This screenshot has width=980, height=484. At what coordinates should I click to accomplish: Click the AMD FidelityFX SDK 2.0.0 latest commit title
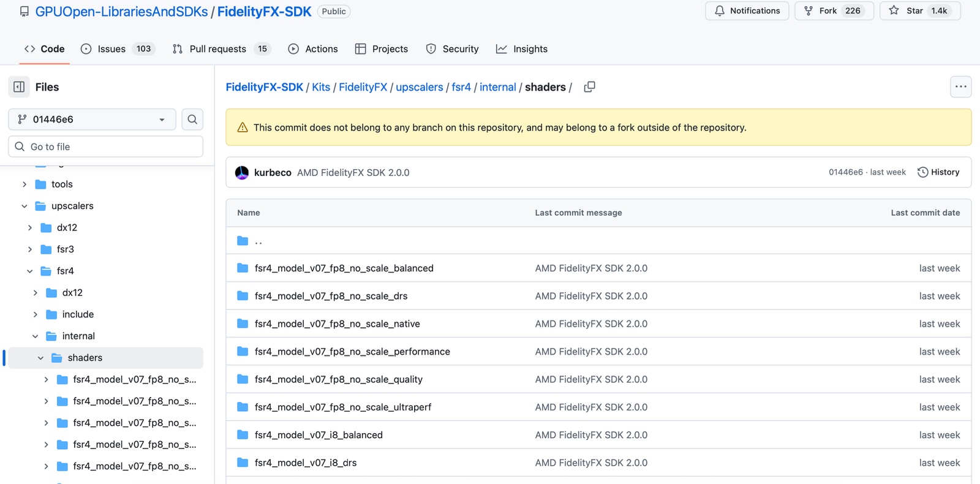(x=353, y=173)
